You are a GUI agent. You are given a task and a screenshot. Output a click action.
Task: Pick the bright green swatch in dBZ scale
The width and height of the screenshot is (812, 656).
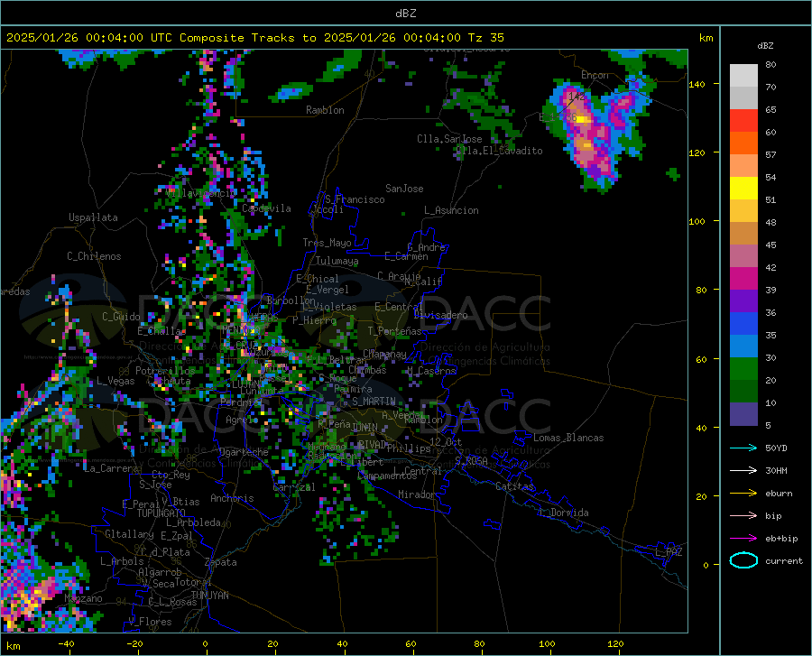743,369
